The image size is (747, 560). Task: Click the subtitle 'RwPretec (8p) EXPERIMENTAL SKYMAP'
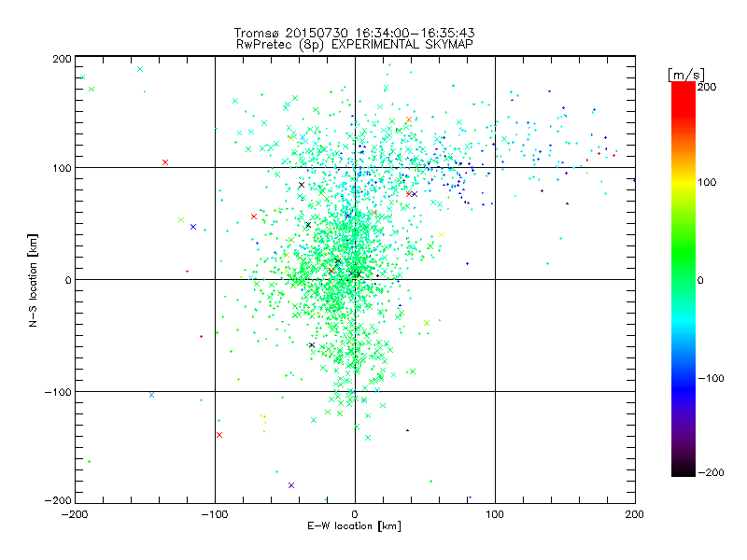click(354, 45)
